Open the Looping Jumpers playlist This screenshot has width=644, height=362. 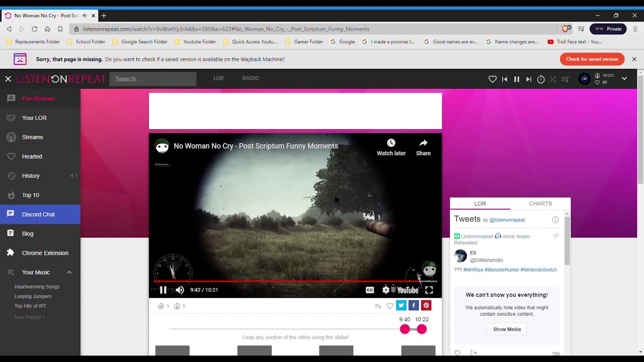click(33, 296)
